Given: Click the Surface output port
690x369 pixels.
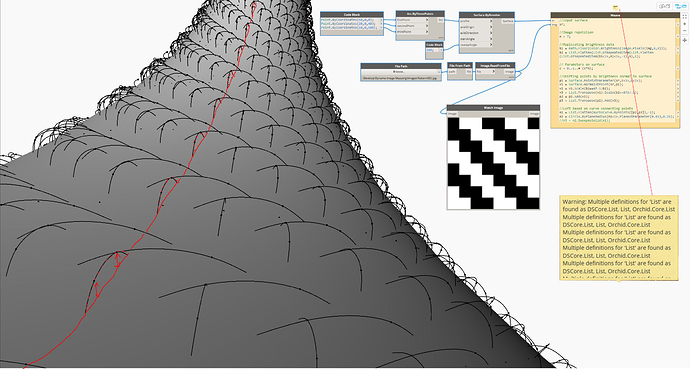Looking at the screenshot, I should coord(508,21).
